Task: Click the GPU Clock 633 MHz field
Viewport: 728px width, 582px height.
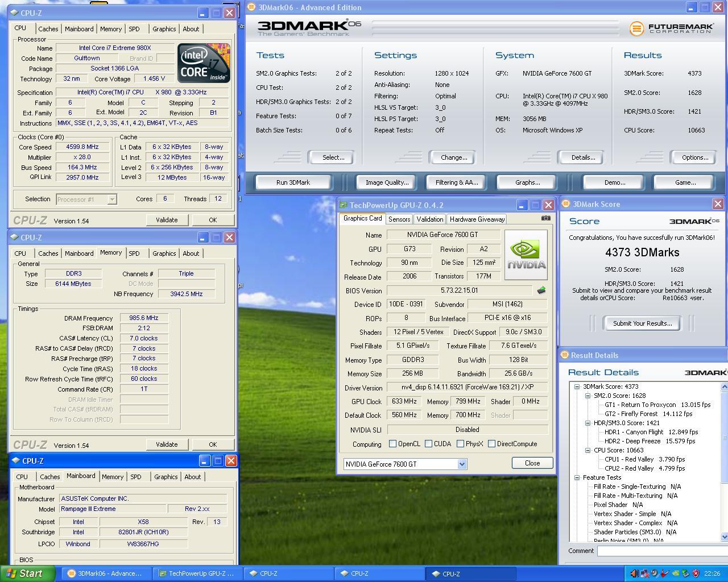Action: point(404,401)
